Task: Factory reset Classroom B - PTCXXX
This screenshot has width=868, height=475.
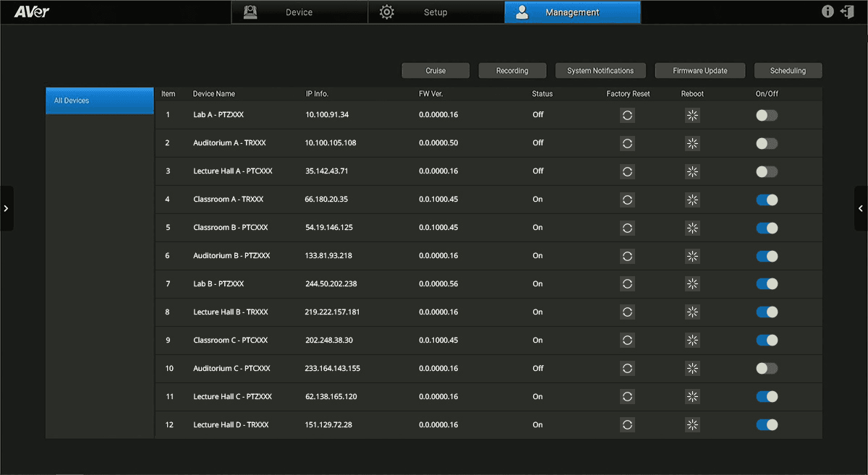Action: point(628,228)
